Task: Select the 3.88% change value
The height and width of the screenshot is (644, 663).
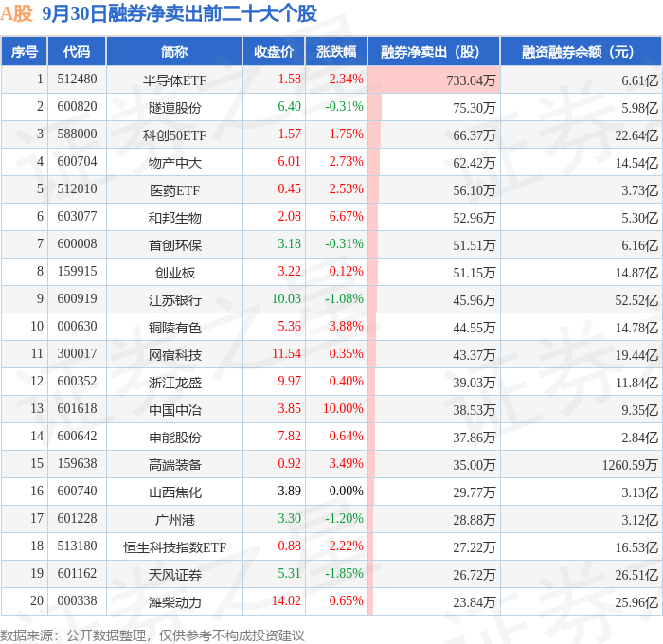Action: [346, 327]
